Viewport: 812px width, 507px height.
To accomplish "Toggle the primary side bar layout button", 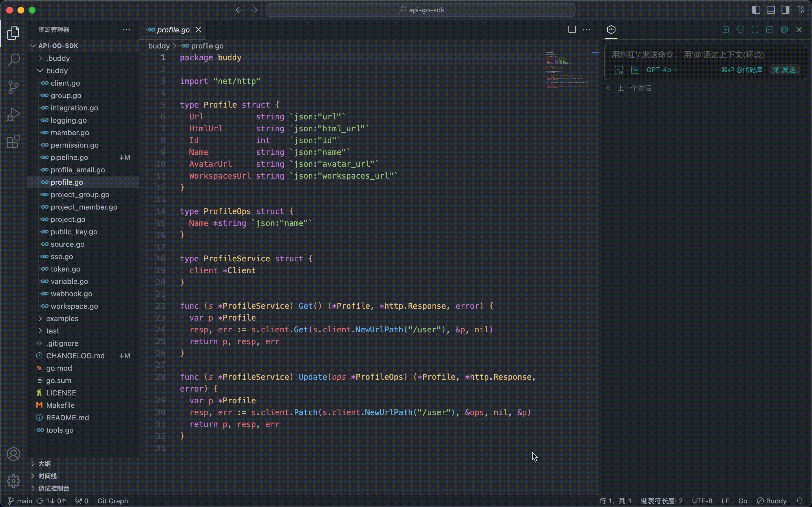I will (x=756, y=10).
